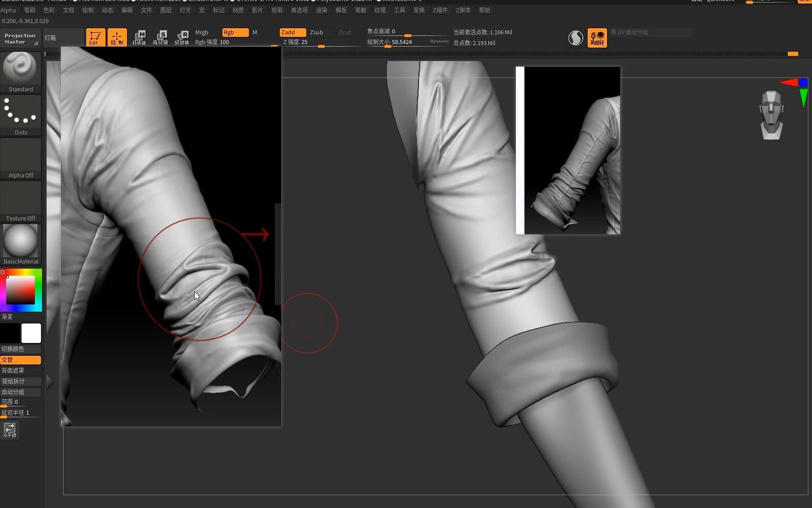812x508 pixels.
Task: Select the Standard brush thumbnail
Action: pyautogui.click(x=20, y=72)
